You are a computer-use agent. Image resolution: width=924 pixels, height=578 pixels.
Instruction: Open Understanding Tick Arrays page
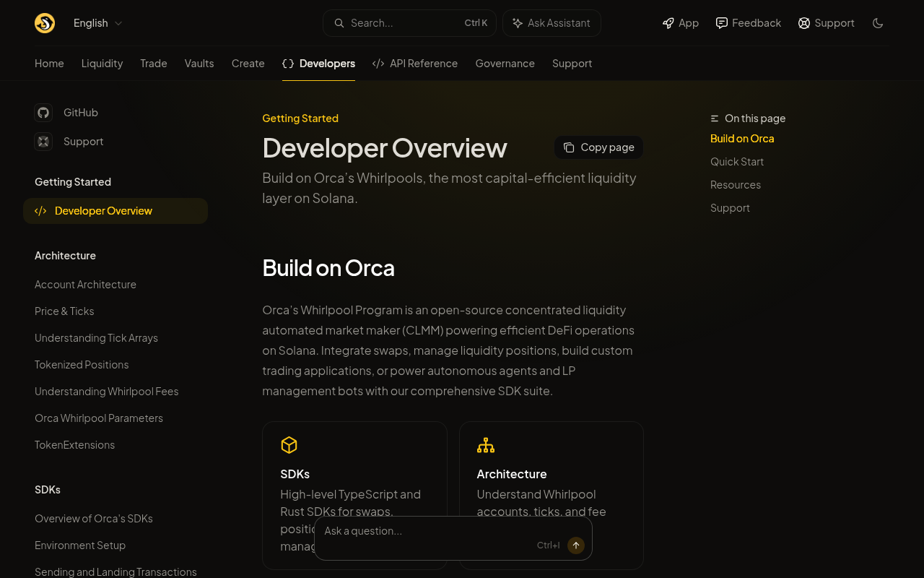click(x=96, y=338)
